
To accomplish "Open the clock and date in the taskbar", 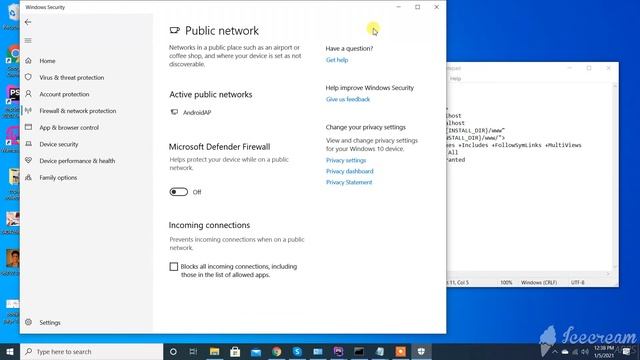I will [x=604, y=352].
